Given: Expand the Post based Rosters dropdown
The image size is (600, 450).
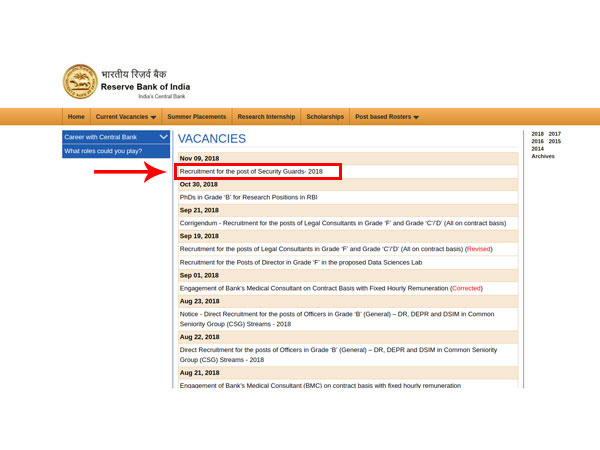Looking at the screenshot, I should click(387, 117).
